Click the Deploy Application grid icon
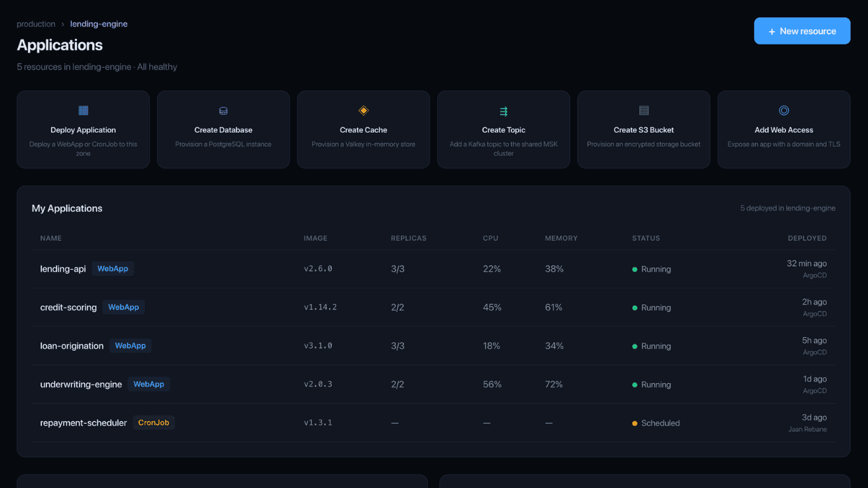 [83, 111]
